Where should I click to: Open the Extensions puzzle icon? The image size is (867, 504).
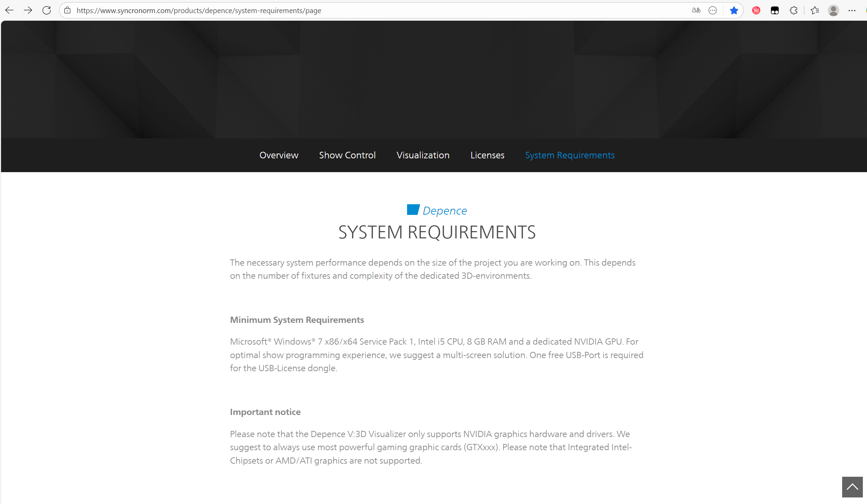(793, 10)
